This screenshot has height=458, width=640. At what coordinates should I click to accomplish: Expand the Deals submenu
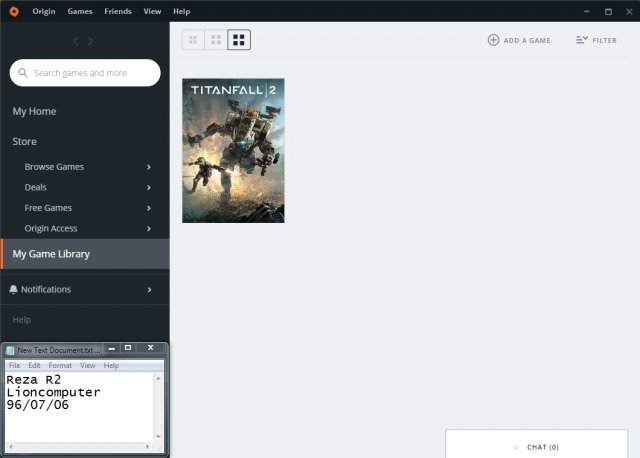pos(149,187)
